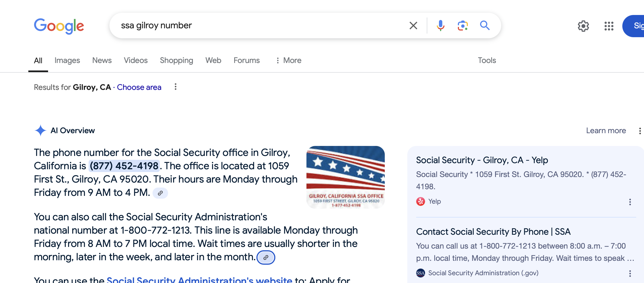Switch to the Shopping tab
644x283 pixels.
(x=176, y=60)
